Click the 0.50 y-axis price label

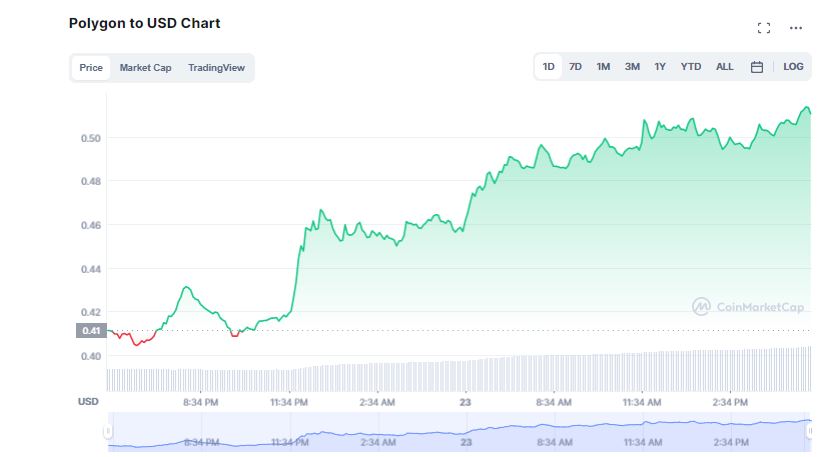(x=91, y=138)
